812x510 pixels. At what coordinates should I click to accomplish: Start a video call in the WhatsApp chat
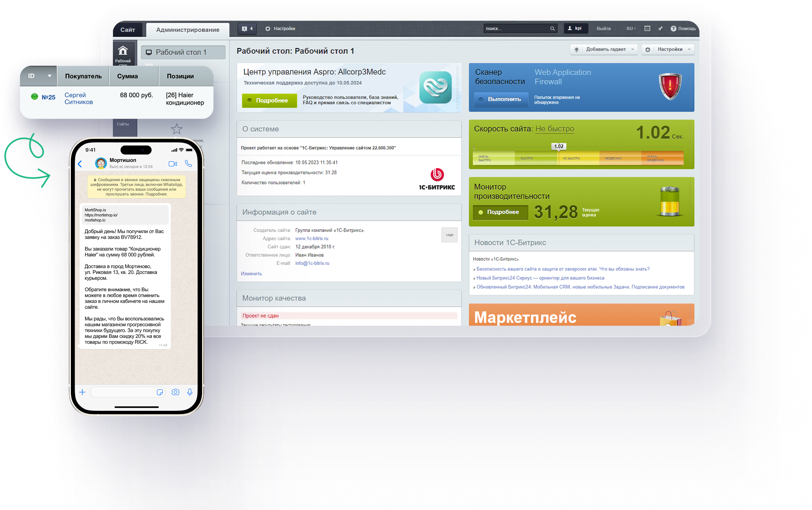click(x=172, y=164)
